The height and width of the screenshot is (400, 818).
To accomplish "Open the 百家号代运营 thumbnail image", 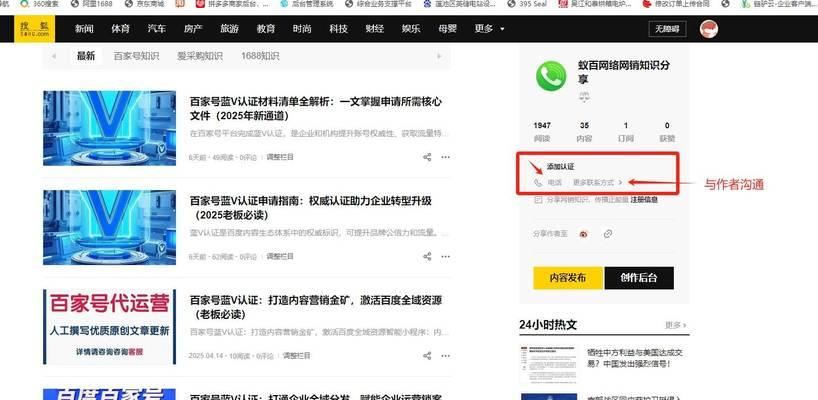I will pyautogui.click(x=109, y=326).
